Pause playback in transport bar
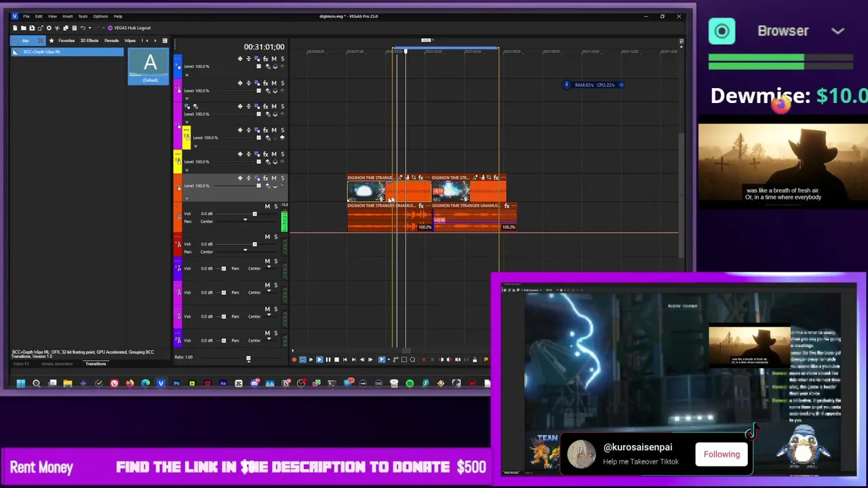The width and height of the screenshot is (868, 488). (328, 360)
